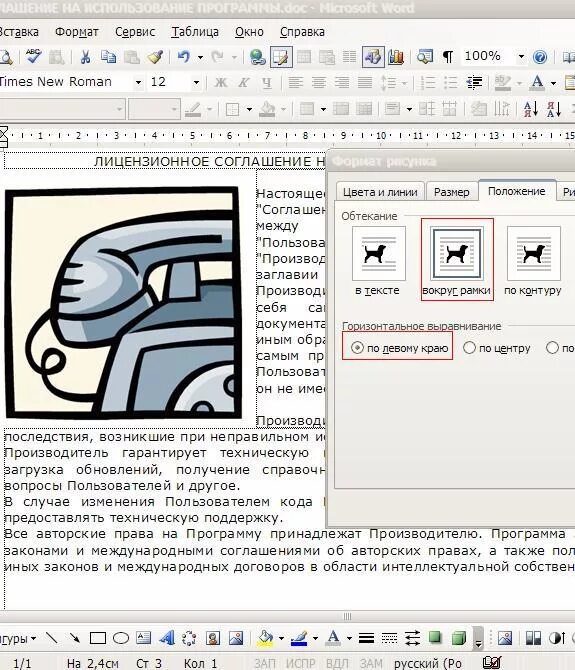This screenshot has height=670, width=575.
Task: Expand the zoom percentage 100% dropdown
Action: tap(521, 56)
